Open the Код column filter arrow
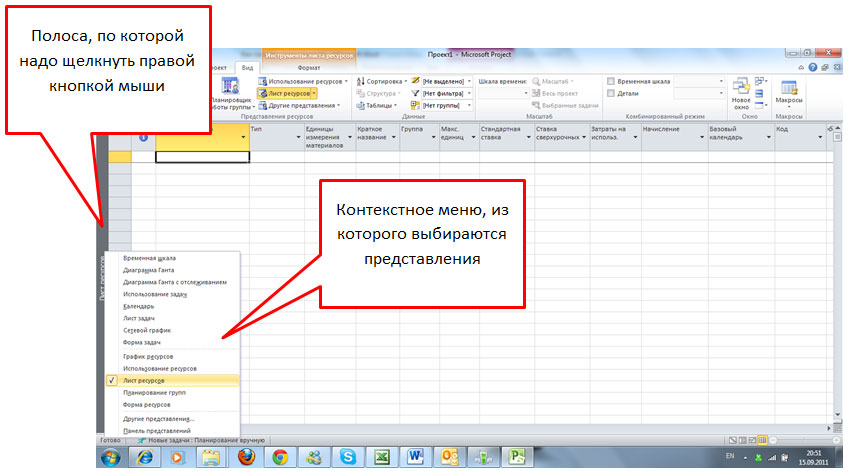The image size is (857, 471). coord(820,137)
